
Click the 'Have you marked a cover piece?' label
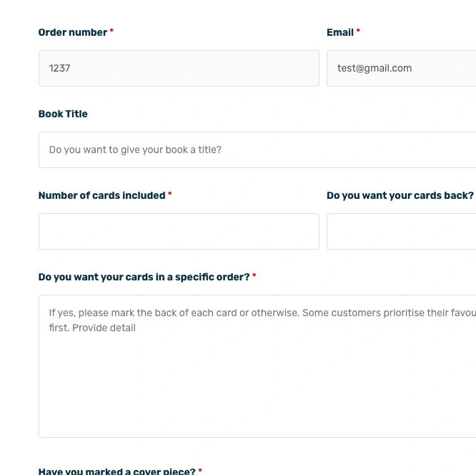click(117, 471)
